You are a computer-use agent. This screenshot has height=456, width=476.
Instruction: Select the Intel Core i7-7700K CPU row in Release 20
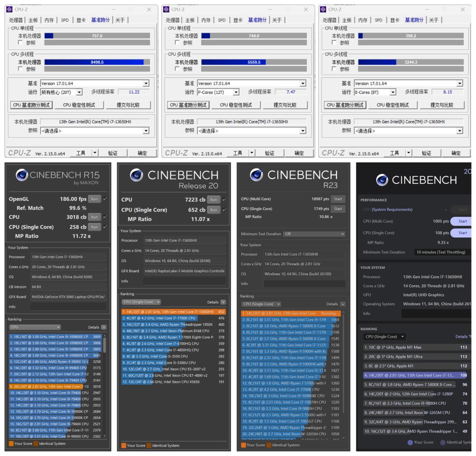(x=174, y=318)
